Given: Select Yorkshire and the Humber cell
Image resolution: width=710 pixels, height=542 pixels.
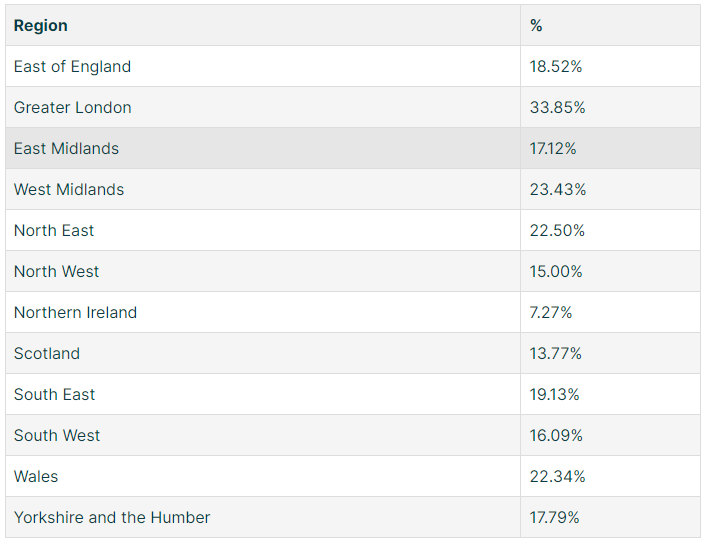Looking at the screenshot, I should (x=263, y=517).
